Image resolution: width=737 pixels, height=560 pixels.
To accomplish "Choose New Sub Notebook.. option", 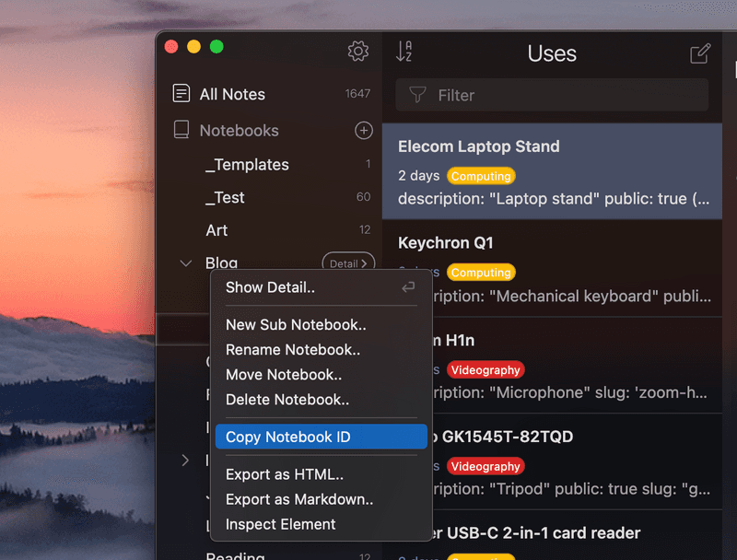I will (296, 324).
